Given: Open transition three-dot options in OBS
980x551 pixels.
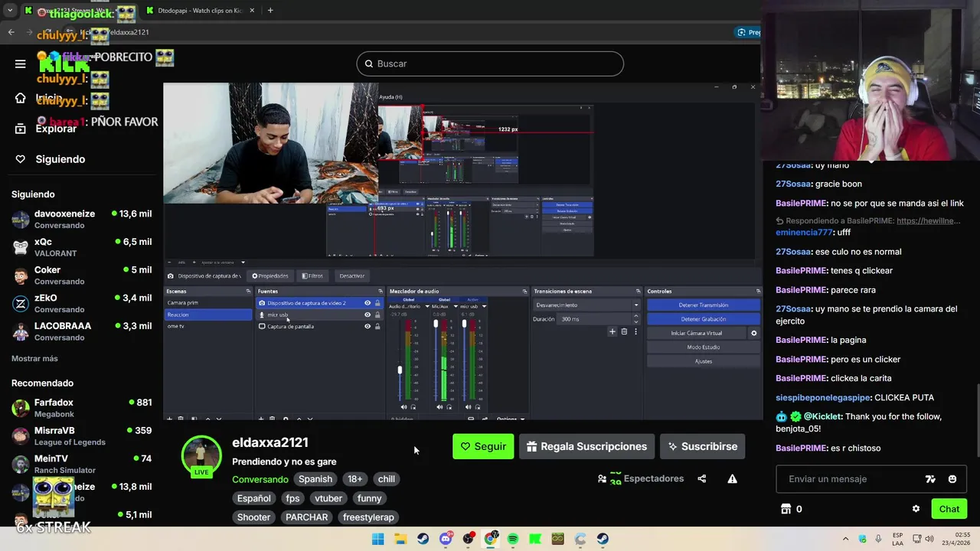Looking at the screenshot, I should click(635, 331).
